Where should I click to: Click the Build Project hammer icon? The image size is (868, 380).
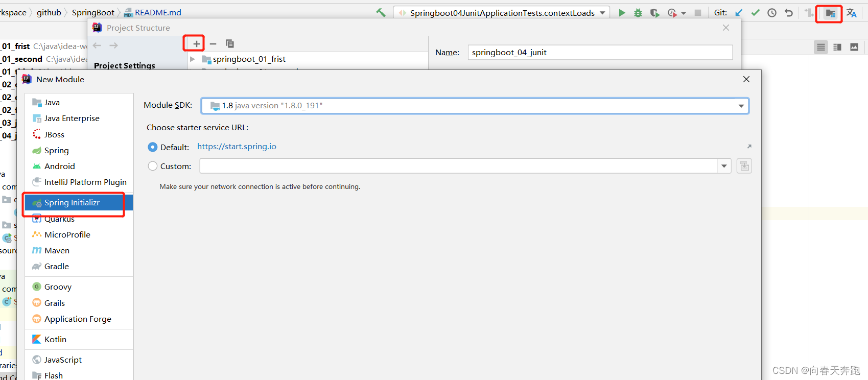[381, 13]
